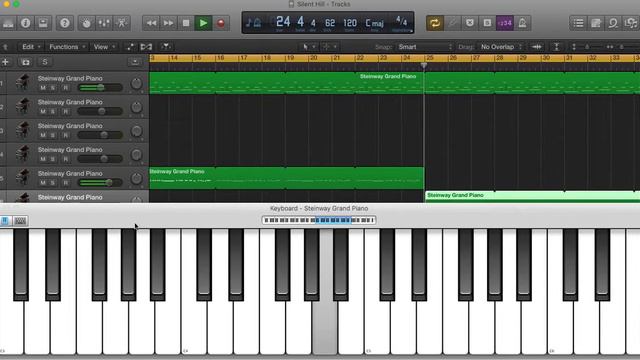Viewport: 640px width, 360px height.
Task: Mute track 5 Steinway Grand Piano
Action: [x=43, y=183]
